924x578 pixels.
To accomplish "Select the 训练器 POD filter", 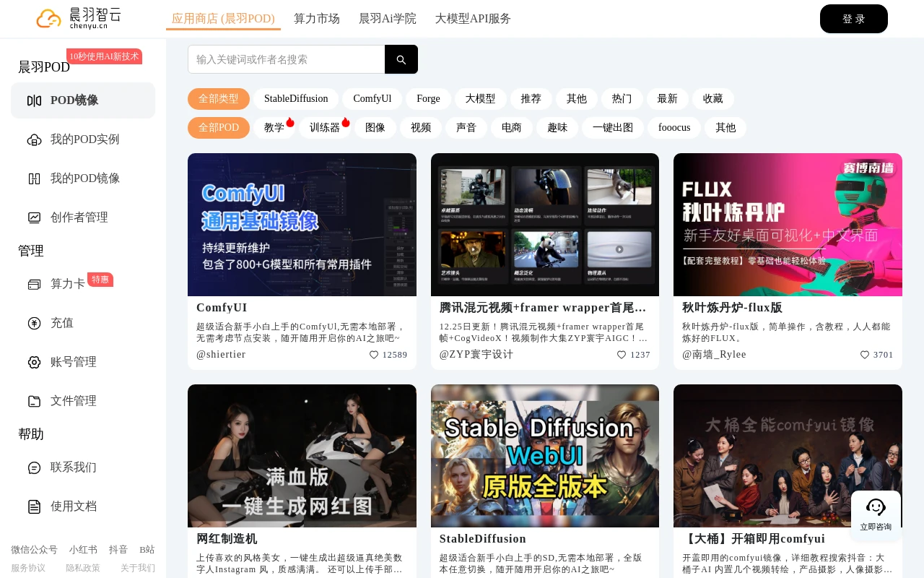I will tap(325, 128).
